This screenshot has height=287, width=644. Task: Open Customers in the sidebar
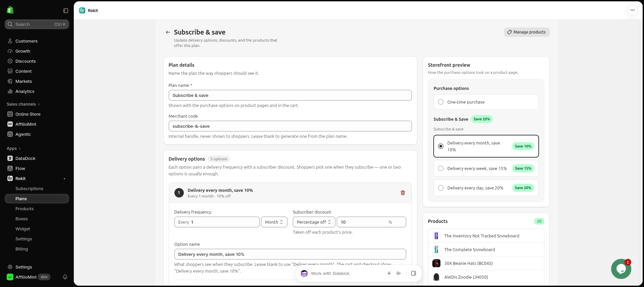tap(37, 41)
